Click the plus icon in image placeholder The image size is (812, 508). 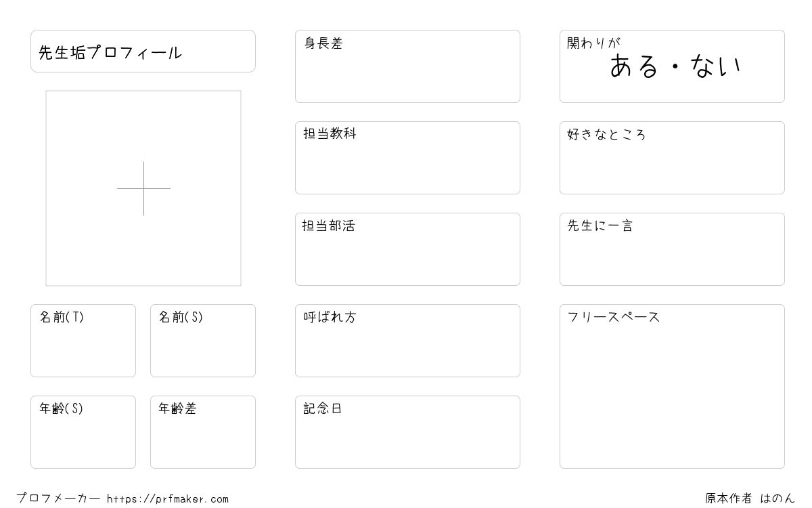(x=143, y=188)
